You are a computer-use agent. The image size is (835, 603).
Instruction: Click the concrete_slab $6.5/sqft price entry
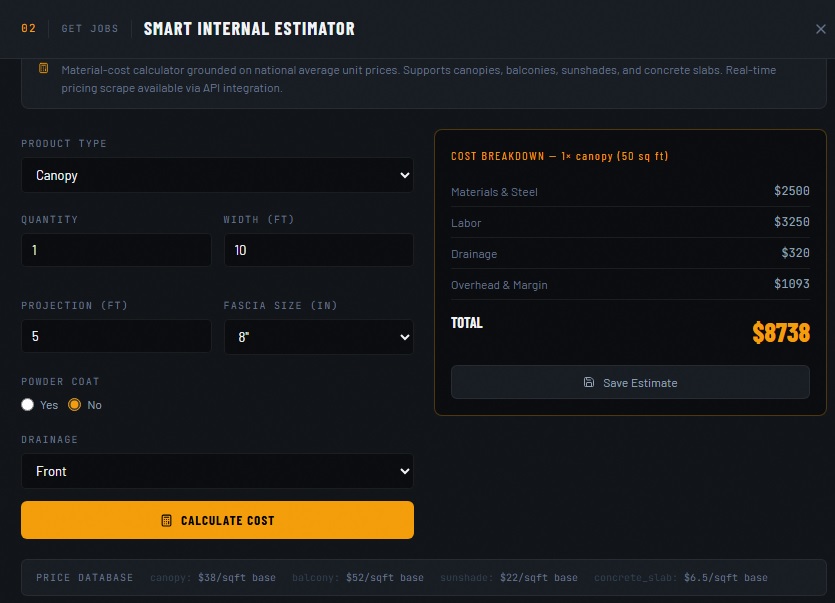click(x=680, y=578)
